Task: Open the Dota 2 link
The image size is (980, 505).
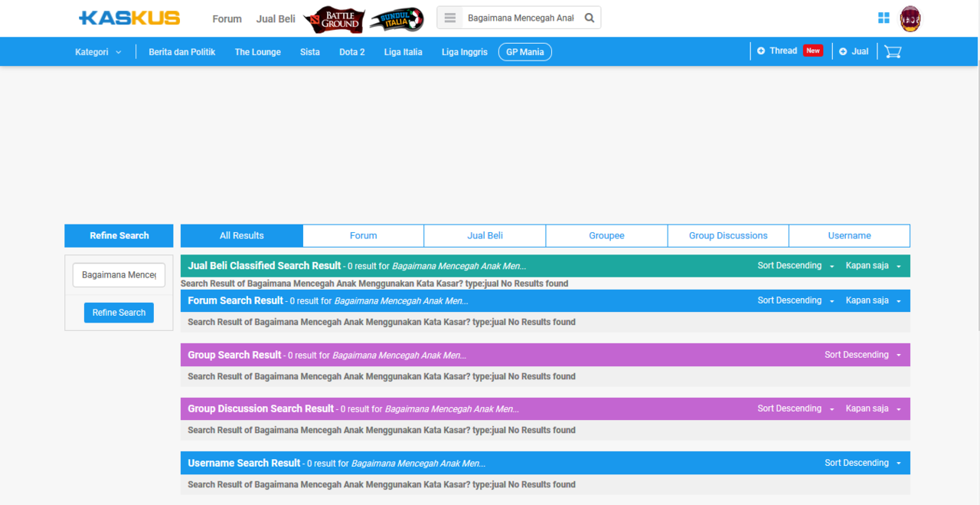Action: (x=352, y=52)
